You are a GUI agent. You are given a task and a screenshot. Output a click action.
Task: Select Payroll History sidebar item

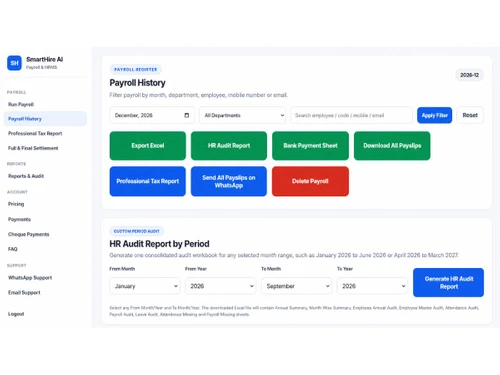point(45,119)
